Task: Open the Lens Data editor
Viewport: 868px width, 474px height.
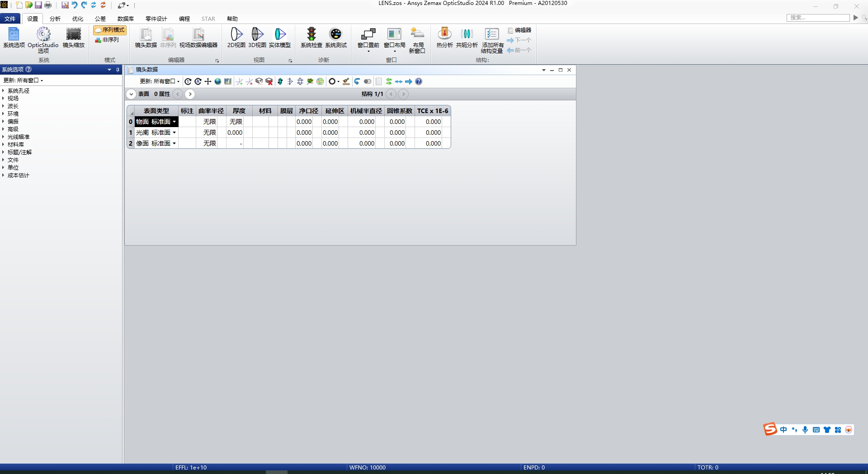Action: pos(145,38)
